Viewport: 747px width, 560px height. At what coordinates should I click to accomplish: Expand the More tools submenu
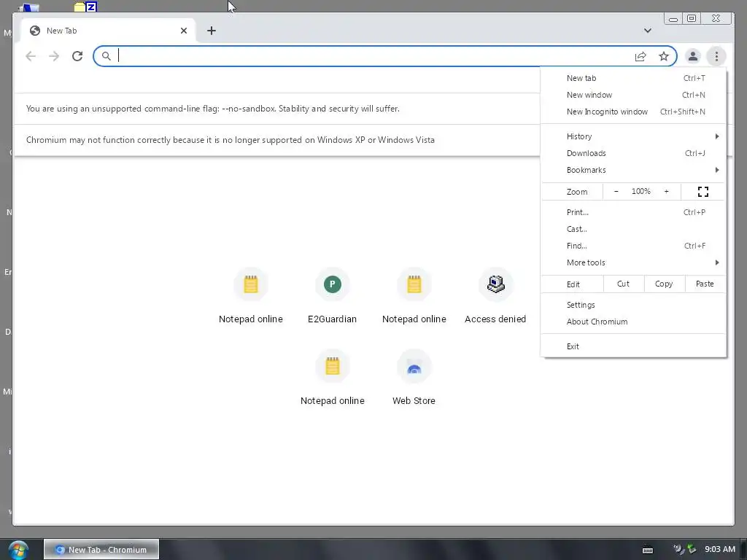pos(633,262)
